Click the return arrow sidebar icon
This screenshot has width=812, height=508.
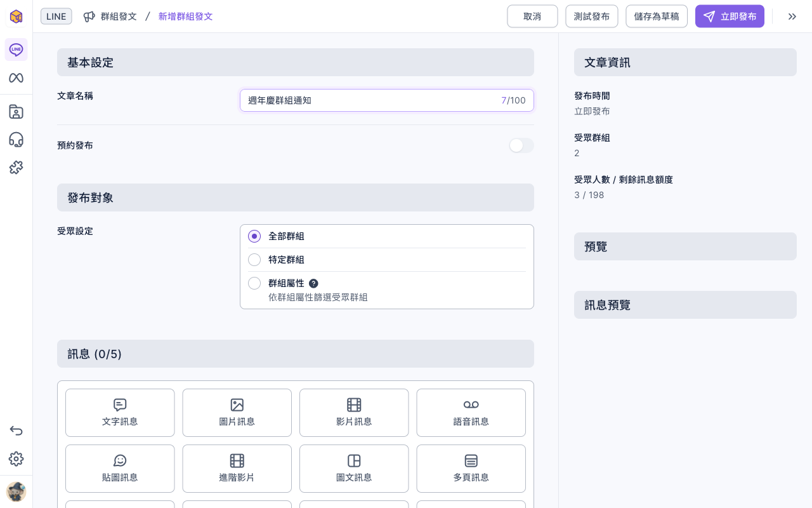pos(16,431)
